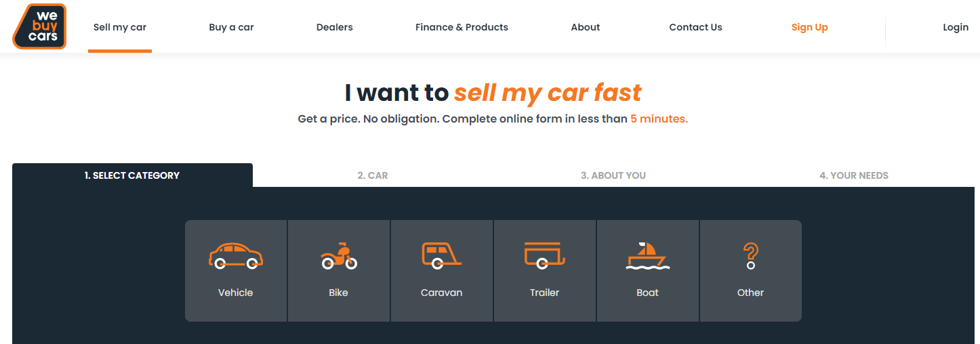
Task: Choose the Bike motorcycle icon
Action: [339, 256]
